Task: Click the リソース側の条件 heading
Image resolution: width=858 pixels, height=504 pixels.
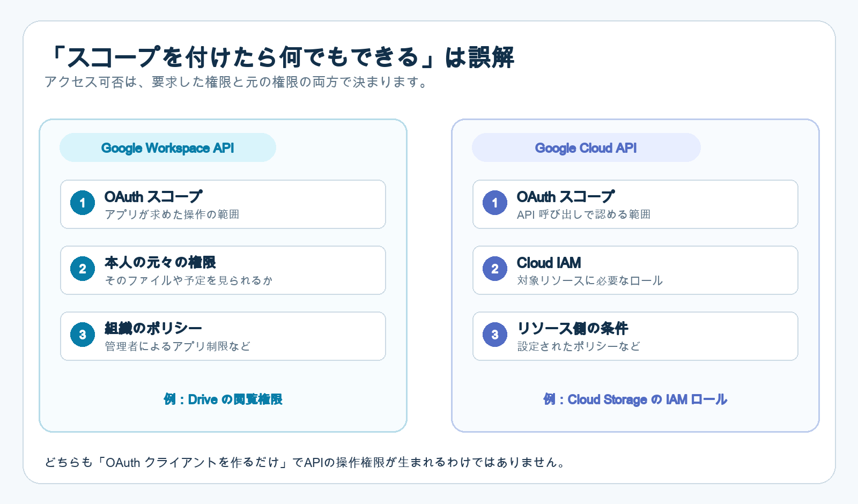Action: 572,328
